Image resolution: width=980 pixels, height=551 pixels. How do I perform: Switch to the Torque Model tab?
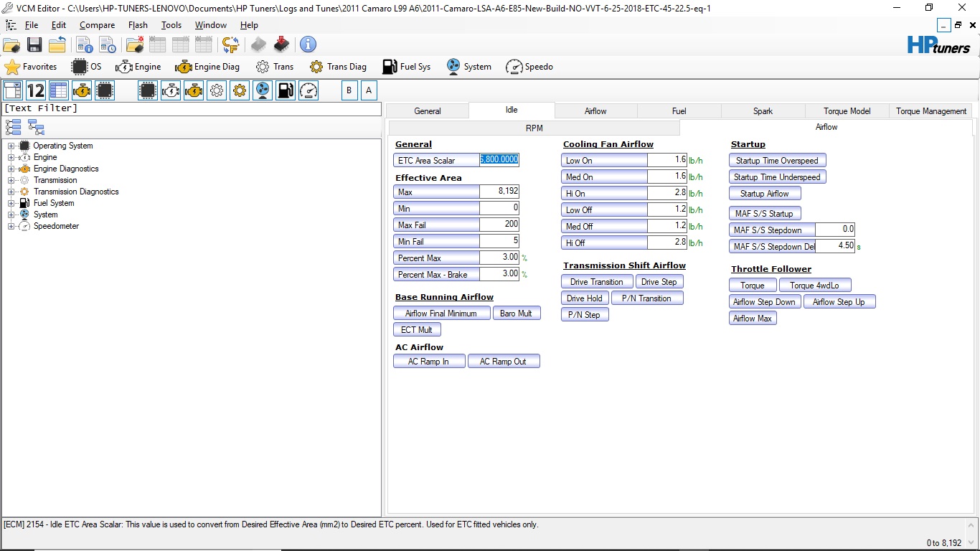[847, 111]
